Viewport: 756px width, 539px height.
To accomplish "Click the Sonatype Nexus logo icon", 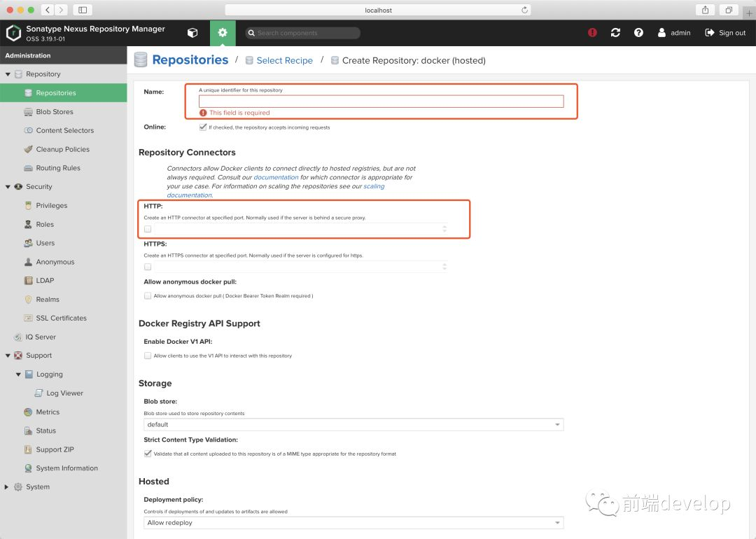I will pos(13,33).
